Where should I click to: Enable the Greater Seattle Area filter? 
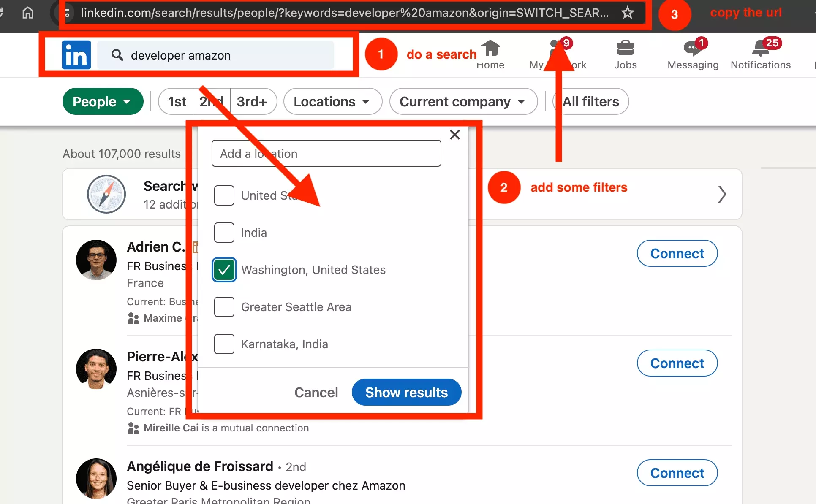coord(224,307)
